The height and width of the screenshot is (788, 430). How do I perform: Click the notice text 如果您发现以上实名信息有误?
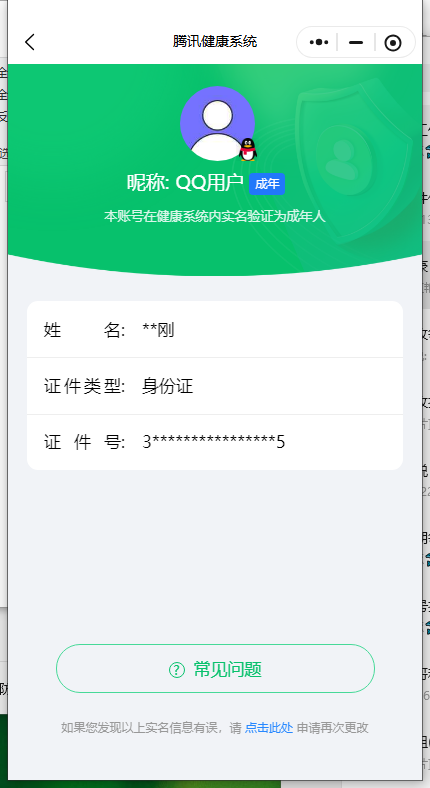(x=140, y=728)
